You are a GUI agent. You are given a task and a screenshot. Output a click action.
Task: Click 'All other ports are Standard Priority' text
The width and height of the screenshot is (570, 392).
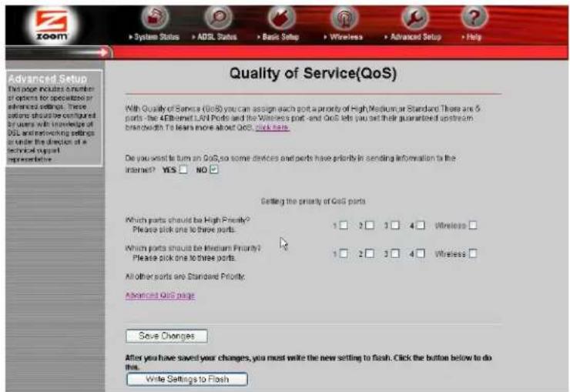185,276
